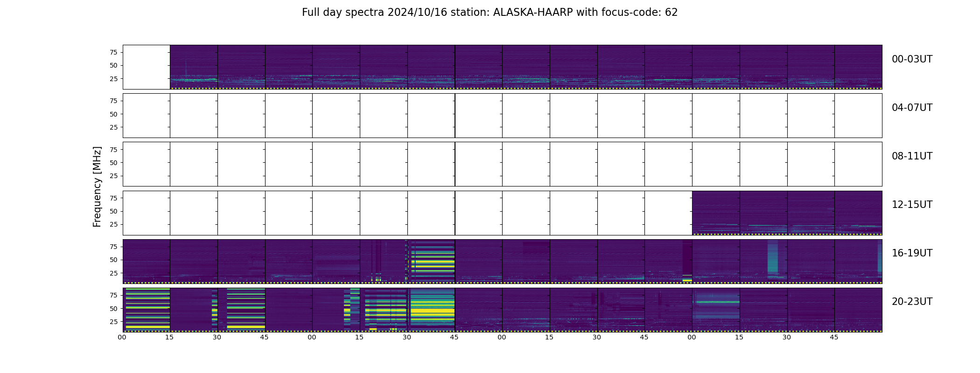Select the 75 tick label of the 04-07UT row
Screen dimensions: 980x373
(x=113, y=101)
